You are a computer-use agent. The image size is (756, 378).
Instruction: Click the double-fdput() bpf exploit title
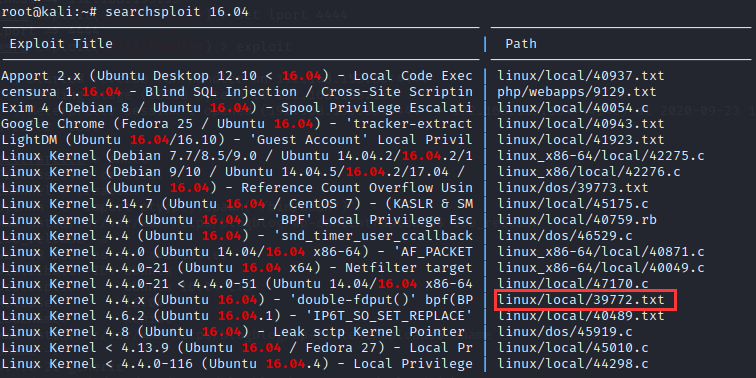click(x=237, y=299)
